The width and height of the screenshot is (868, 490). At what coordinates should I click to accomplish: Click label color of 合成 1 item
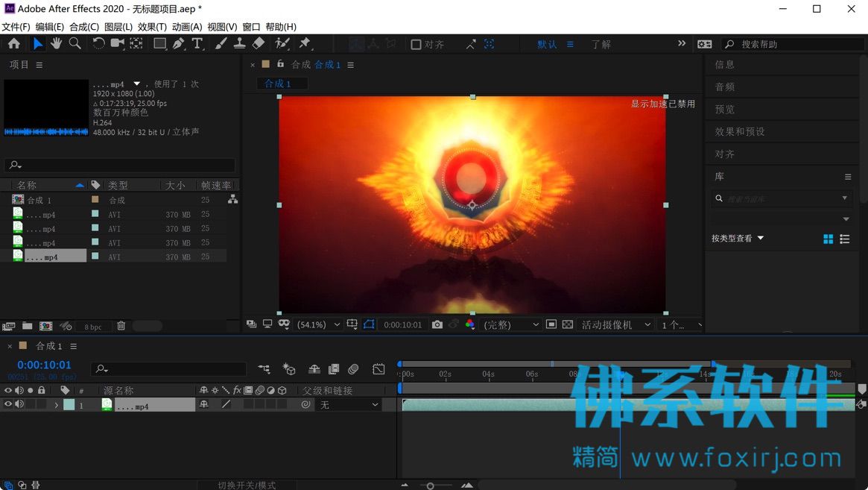click(95, 200)
